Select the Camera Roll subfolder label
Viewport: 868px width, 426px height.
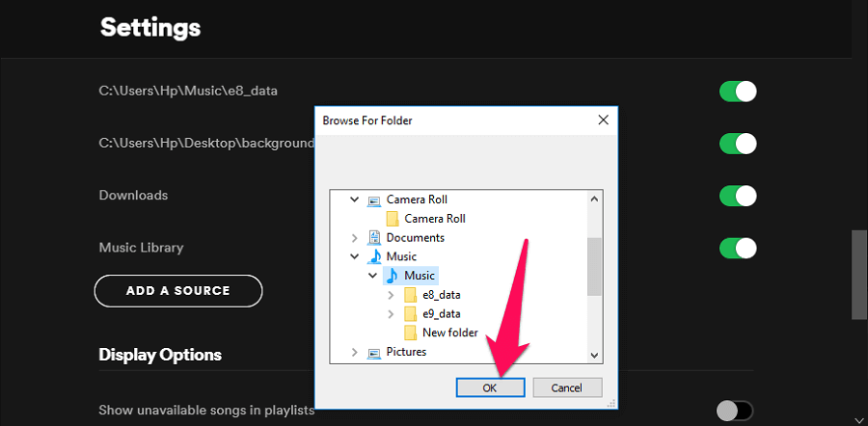tap(435, 219)
